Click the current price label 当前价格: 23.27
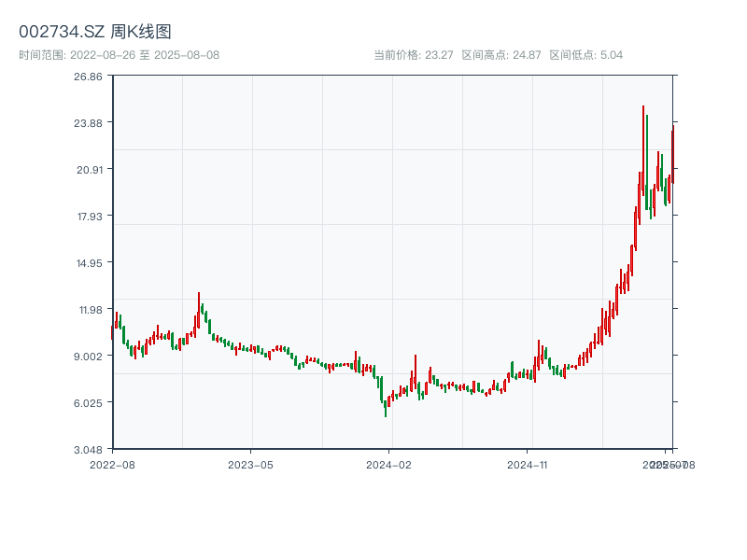The height and width of the screenshot is (560, 747). coord(413,55)
